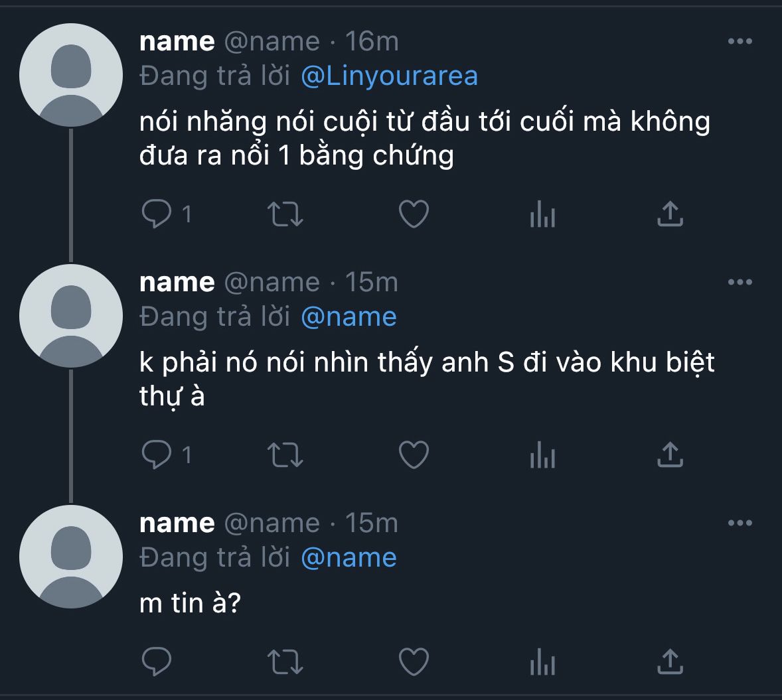Retweet the 16m tweet about bằng chứng
The height and width of the screenshot is (700, 782).
tap(285, 214)
